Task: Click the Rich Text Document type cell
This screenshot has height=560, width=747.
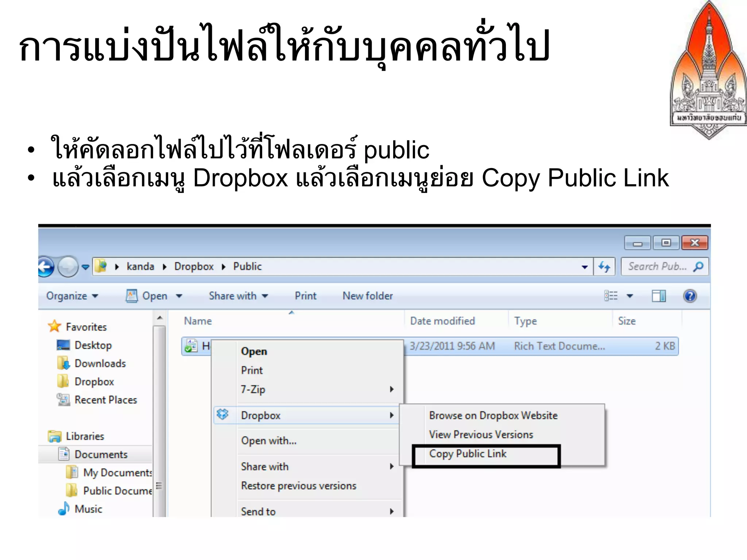Action: tap(559, 346)
